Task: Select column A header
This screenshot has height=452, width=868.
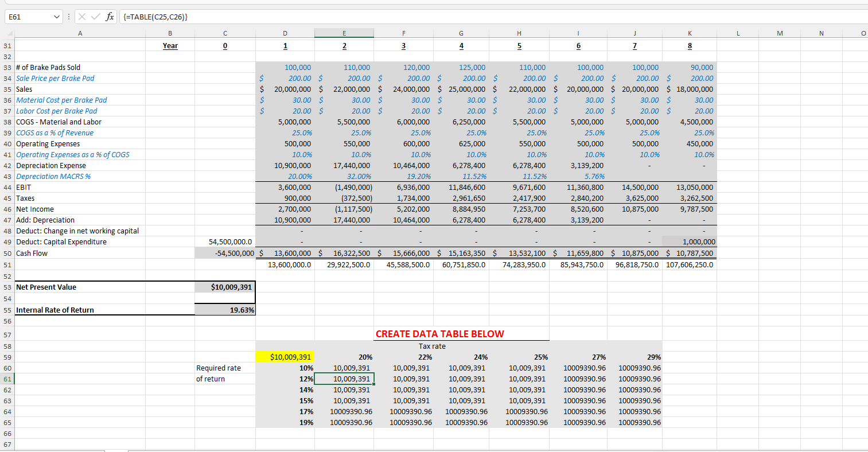Action: pos(80,33)
